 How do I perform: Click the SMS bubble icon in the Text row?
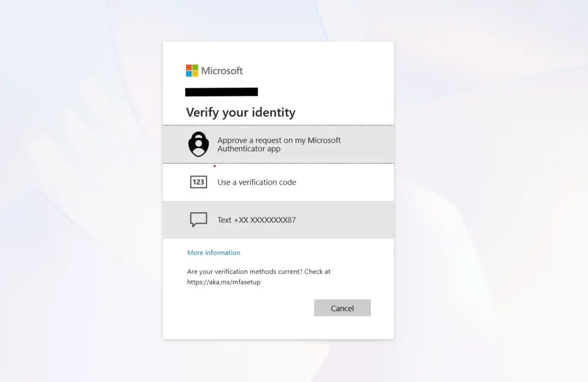(198, 220)
